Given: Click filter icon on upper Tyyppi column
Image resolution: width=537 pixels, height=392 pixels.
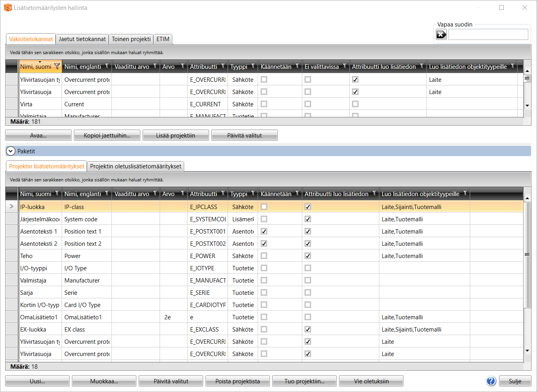Looking at the screenshot, I should click(x=253, y=66).
